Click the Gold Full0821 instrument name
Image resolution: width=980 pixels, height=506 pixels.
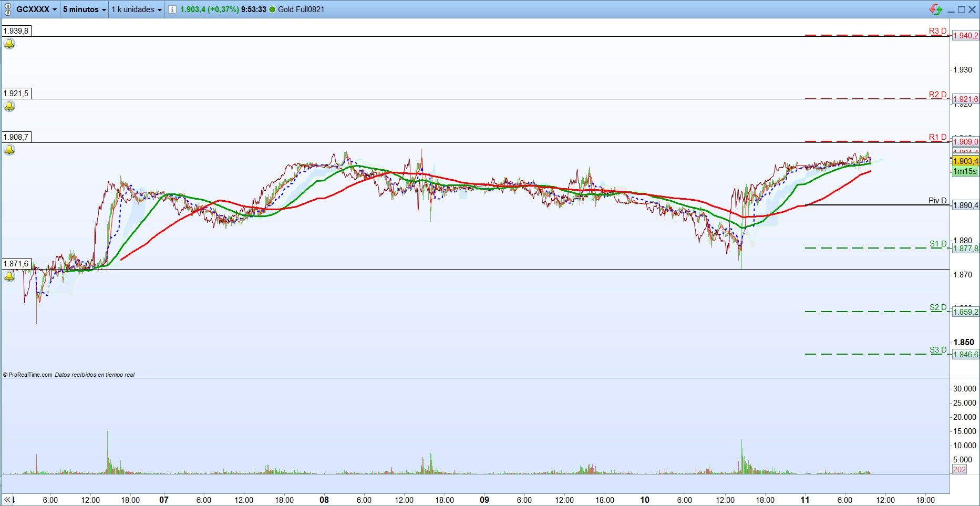pyautogui.click(x=301, y=9)
